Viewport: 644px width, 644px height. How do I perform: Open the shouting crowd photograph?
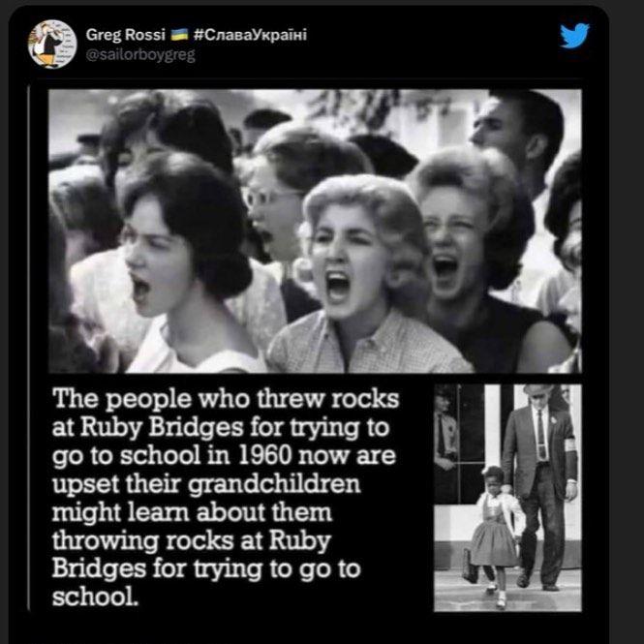click(x=315, y=230)
